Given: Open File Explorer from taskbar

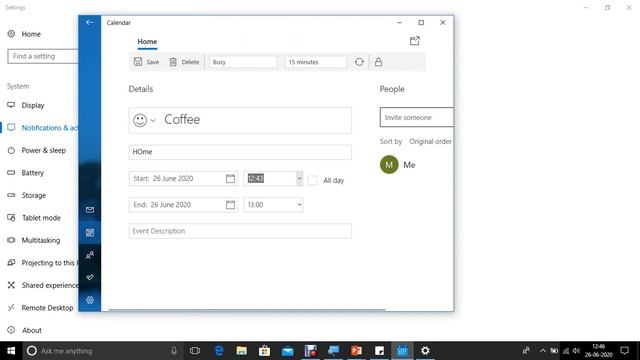Looking at the screenshot, I should [x=242, y=351].
